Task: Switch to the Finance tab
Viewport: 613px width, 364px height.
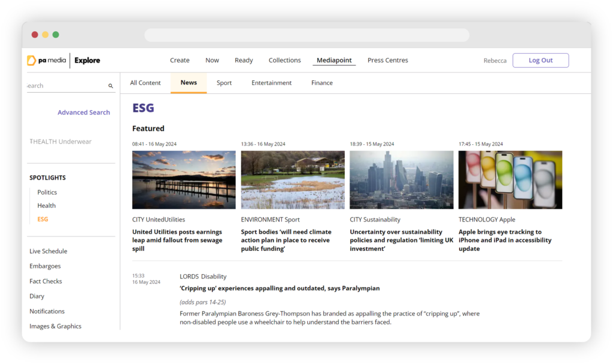Action: pos(321,83)
